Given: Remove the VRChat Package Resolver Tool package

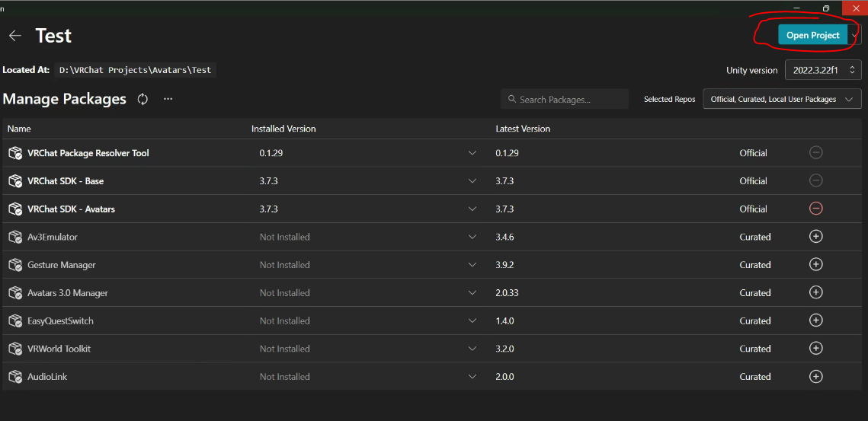Looking at the screenshot, I should pos(815,152).
